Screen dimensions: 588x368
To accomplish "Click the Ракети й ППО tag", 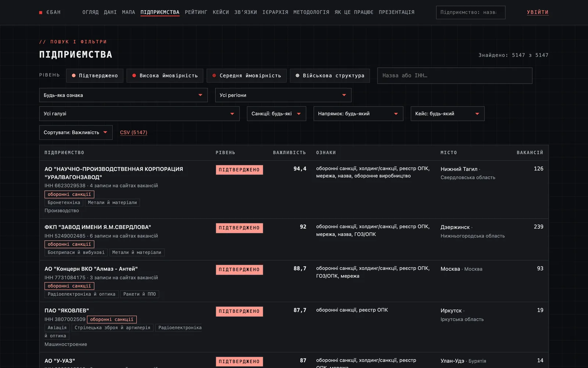I will [x=140, y=294].
